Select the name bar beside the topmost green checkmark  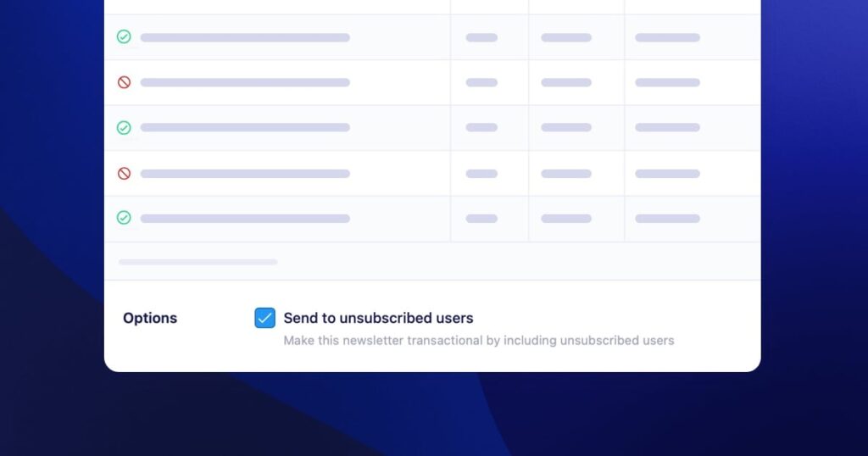pos(245,37)
